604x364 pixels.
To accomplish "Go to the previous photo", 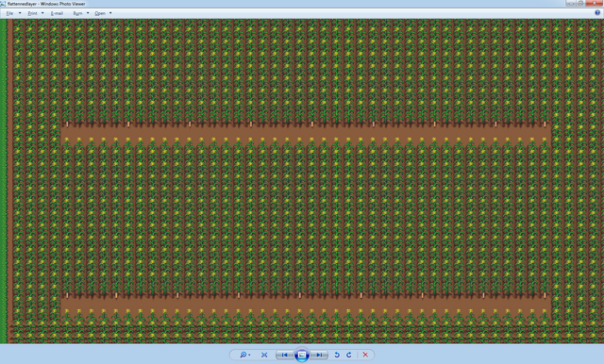I will [x=284, y=355].
